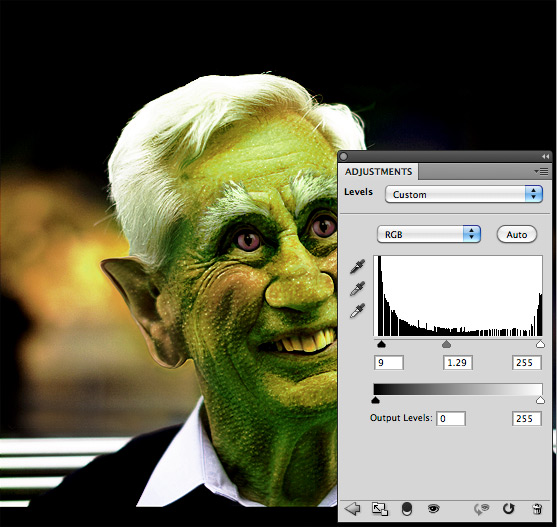
Task: Delete this adjustment layer trash icon
Action: 537,509
